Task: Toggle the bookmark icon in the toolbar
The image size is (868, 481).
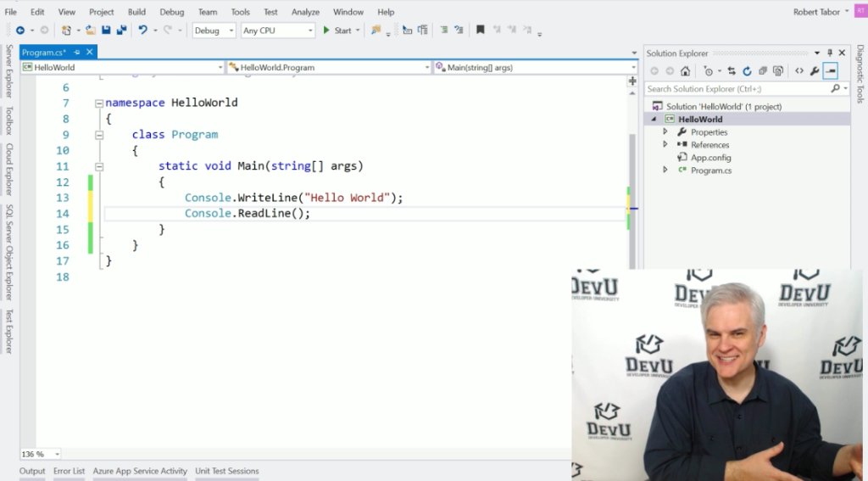Action: (481, 30)
